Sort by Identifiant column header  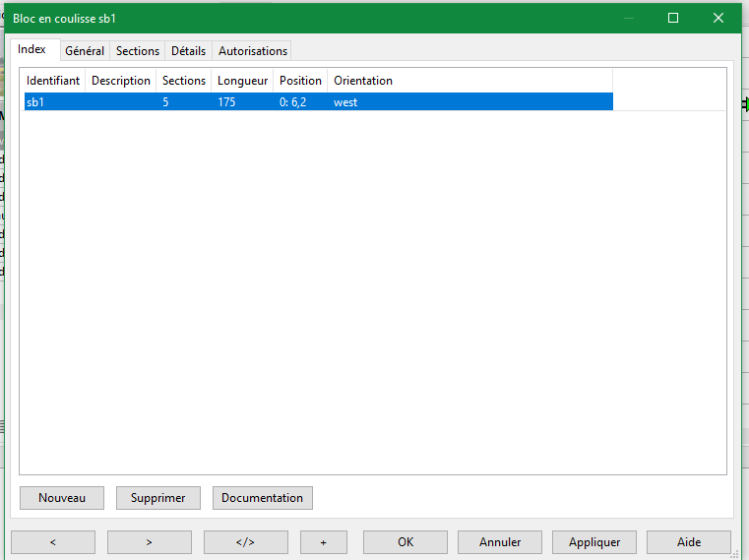click(53, 81)
